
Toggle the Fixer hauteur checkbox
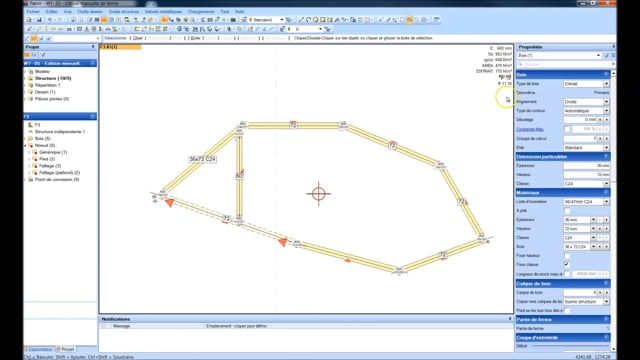click(567, 256)
